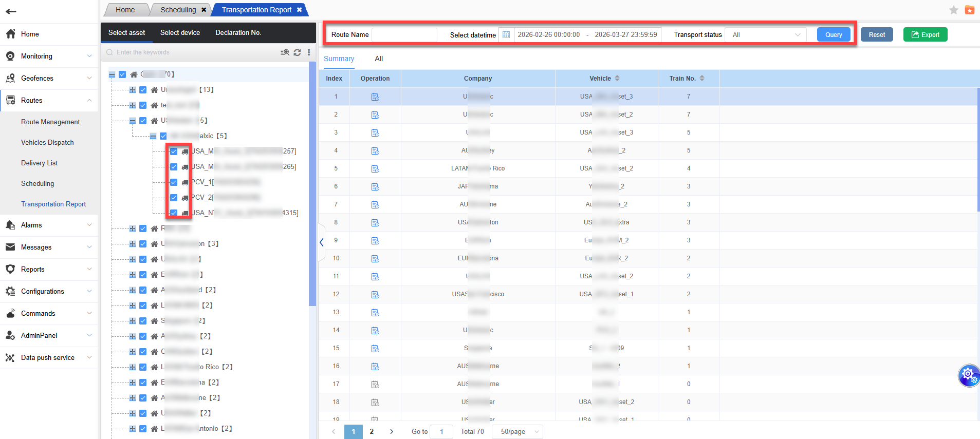
Task: Sort by Train No. column arrows
Action: click(x=702, y=79)
